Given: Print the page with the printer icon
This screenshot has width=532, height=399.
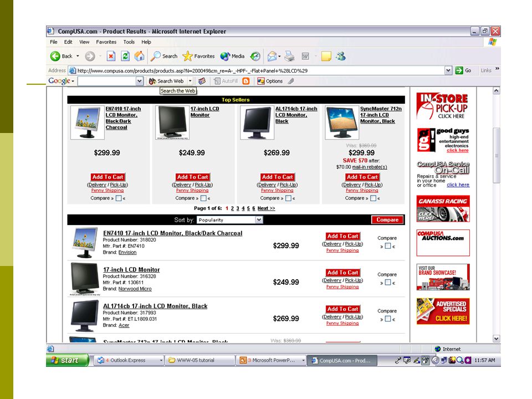Looking at the screenshot, I should pyautogui.click(x=289, y=56).
